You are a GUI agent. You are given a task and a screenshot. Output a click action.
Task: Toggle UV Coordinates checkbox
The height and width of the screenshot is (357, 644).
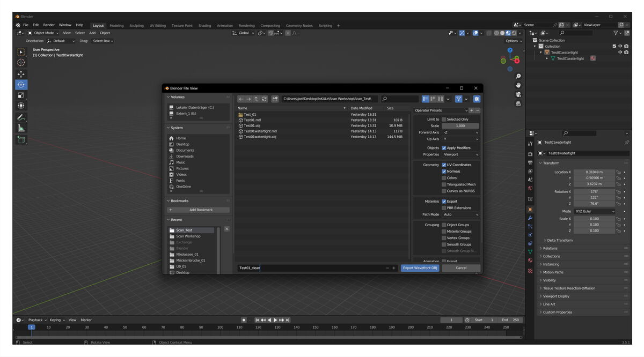point(444,165)
